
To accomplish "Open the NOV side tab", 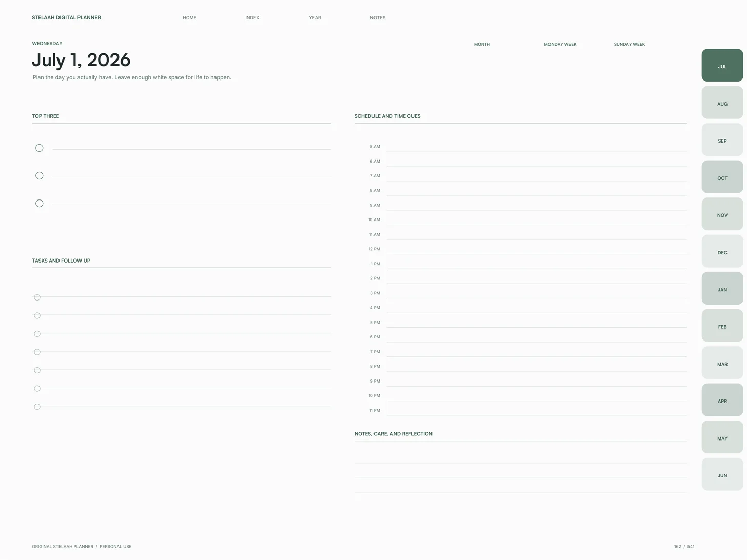I will tap(722, 214).
